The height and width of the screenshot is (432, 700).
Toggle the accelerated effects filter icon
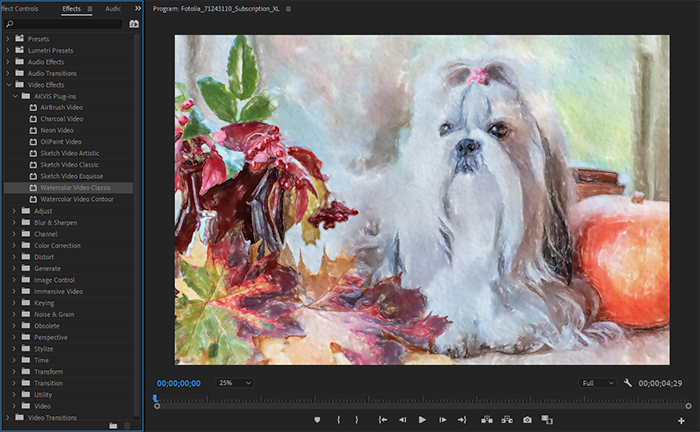click(x=134, y=24)
